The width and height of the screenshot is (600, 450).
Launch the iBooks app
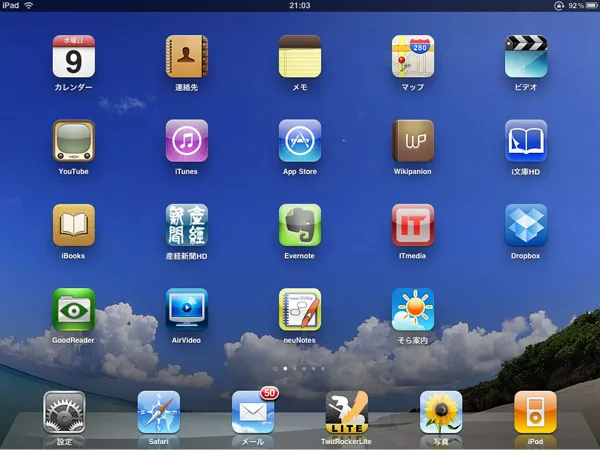coord(73,225)
